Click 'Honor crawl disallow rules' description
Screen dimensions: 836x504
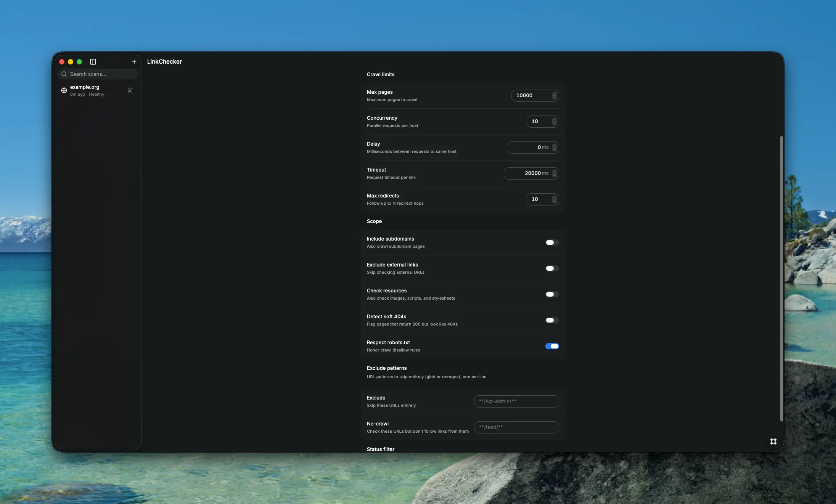click(393, 350)
